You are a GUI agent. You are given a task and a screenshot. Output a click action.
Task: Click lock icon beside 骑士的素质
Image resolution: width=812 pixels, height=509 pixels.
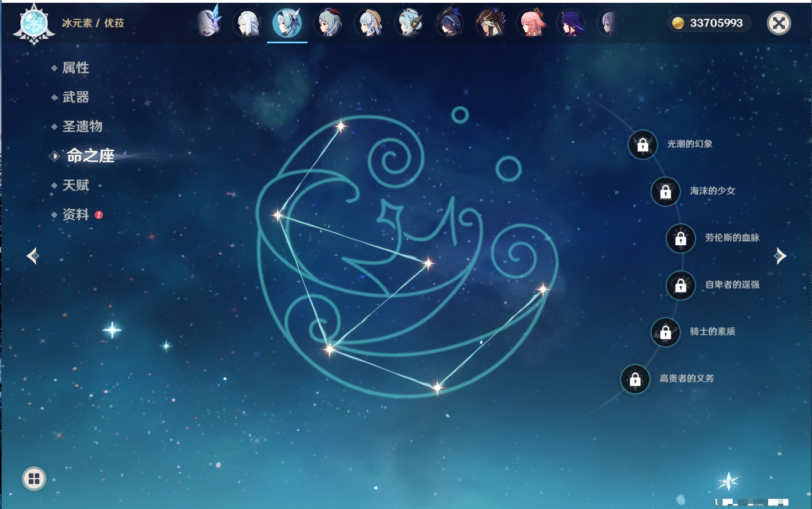coord(666,332)
